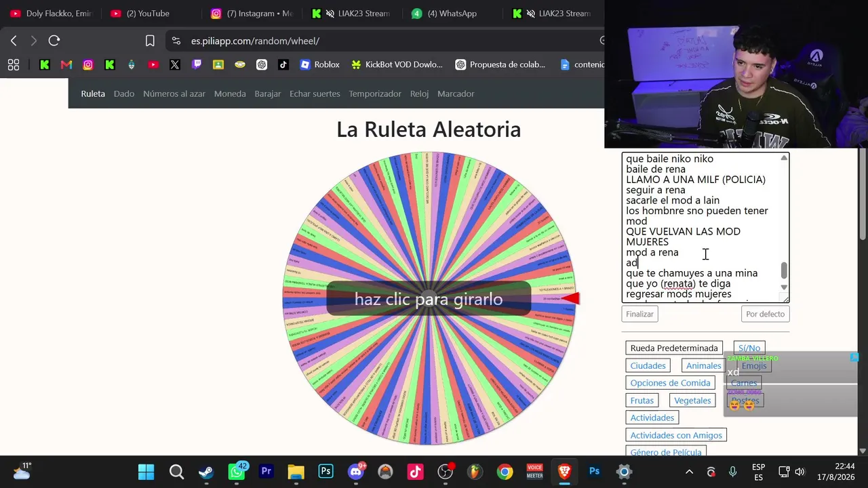Viewport: 868px width, 488px height.
Task: Open the YouTube bookmark icon
Action: click(x=153, y=64)
